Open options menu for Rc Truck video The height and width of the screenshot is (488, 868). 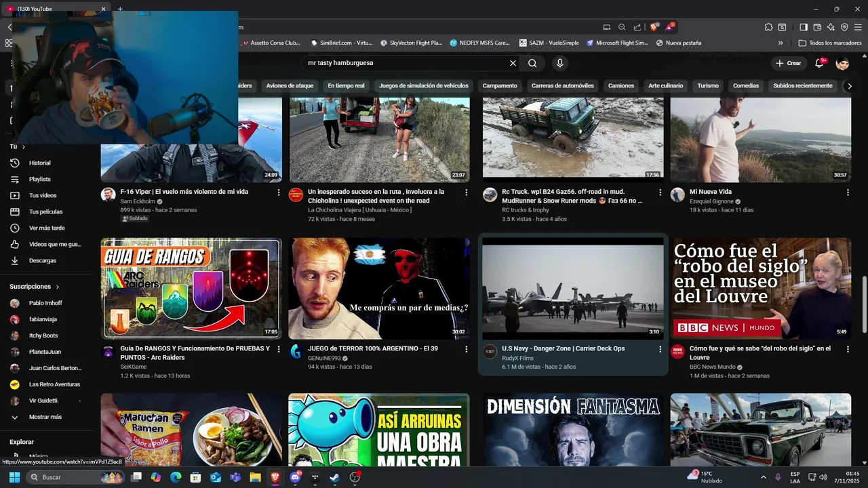click(660, 192)
